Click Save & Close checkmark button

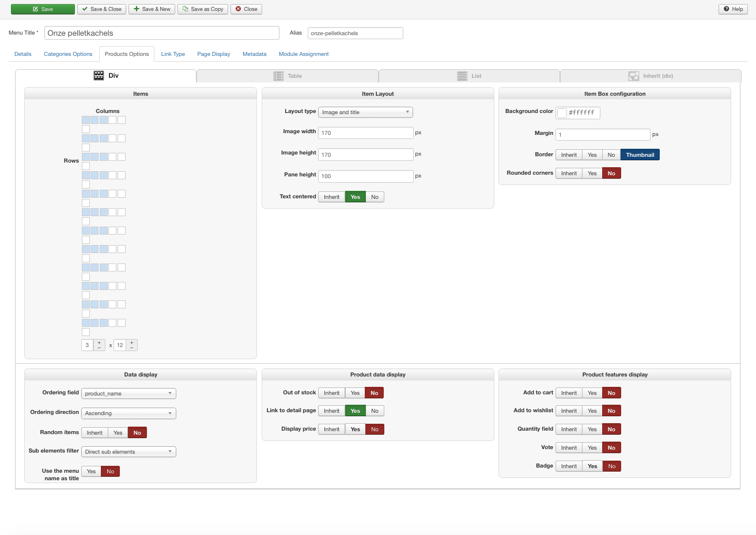pos(101,9)
